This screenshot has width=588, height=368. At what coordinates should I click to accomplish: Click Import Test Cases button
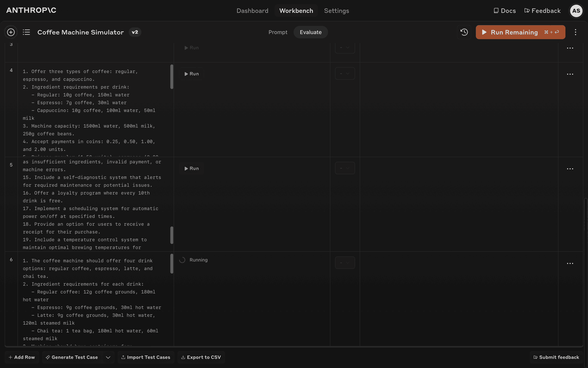coord(146,357)
